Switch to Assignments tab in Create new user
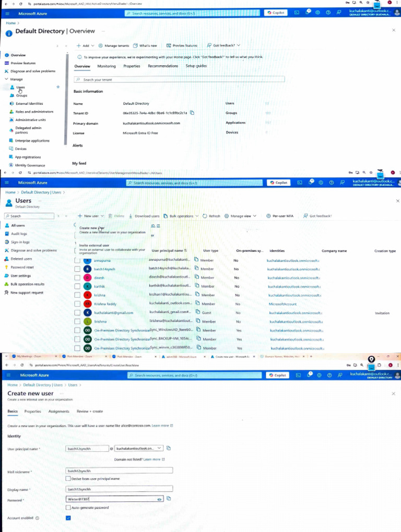The image size is (401, 532). coord(59,411)
